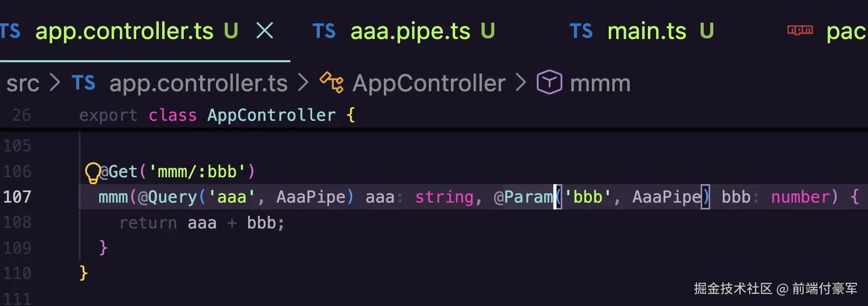Click TS icon on main.ts tab

(581, 31)
